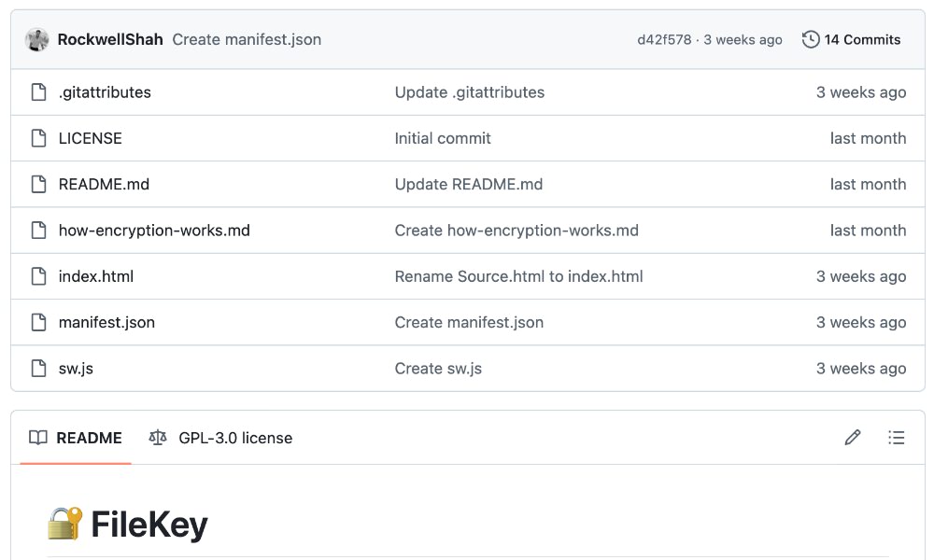Open the sw.js file
This screenshot has height=560, width=934.
[x=76, y=369]
